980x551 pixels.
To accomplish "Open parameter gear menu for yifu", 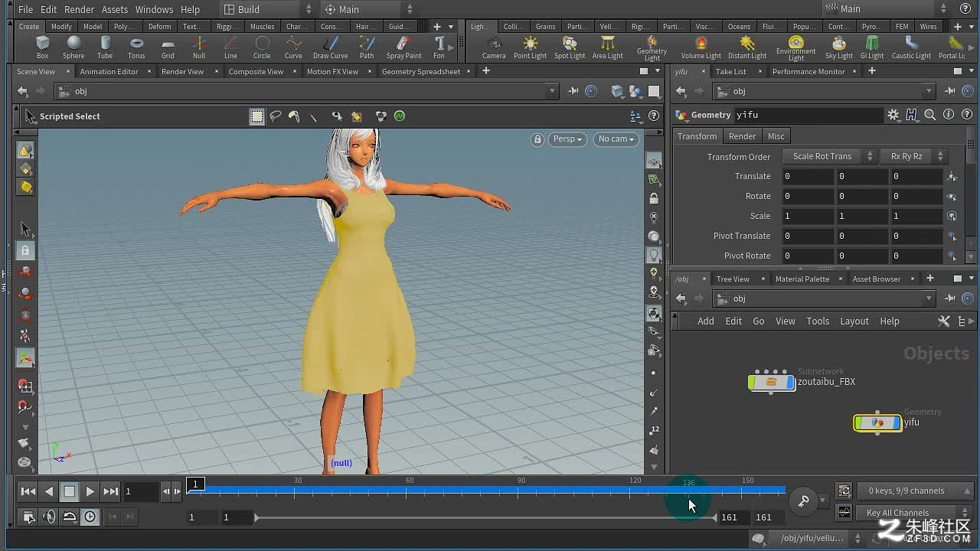I will pyautogui.click(x=893, y=115).
